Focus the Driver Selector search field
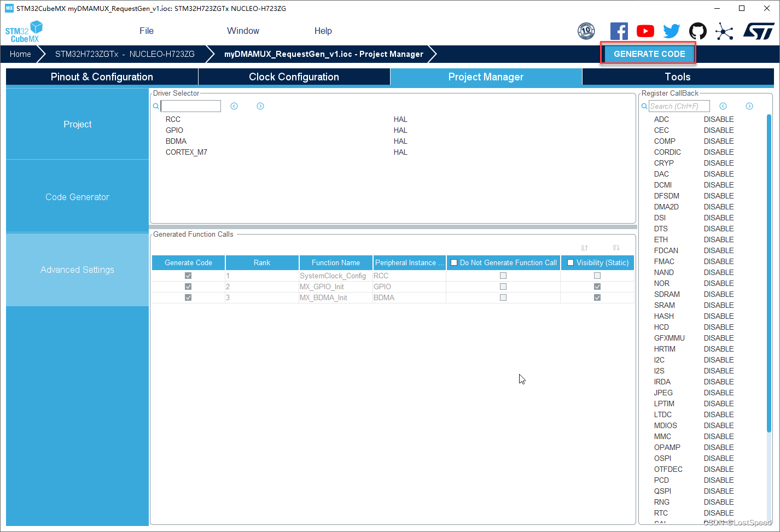The height and width of the screenshot is (532, 780). pos(191,106)
